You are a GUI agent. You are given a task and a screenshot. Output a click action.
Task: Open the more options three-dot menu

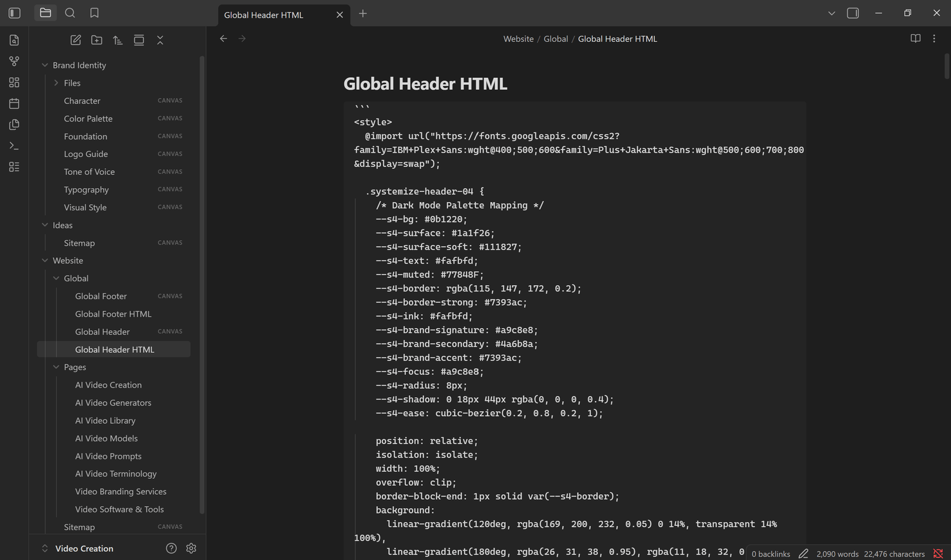point(934,39)
